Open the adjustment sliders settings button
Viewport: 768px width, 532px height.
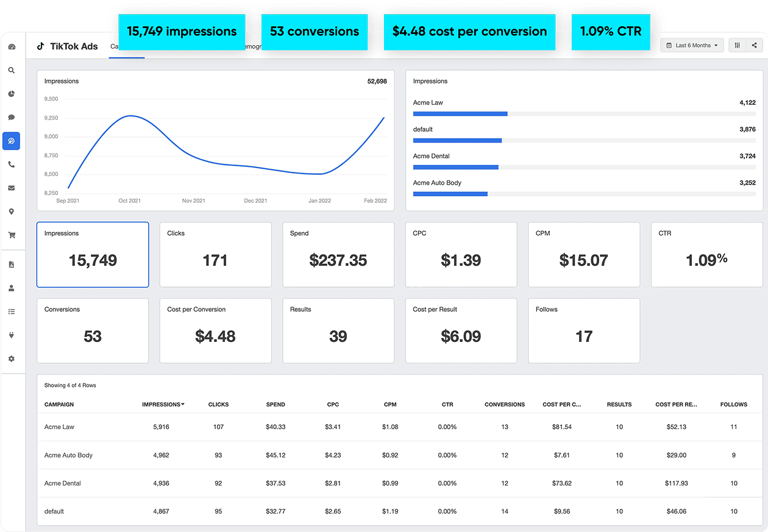pos(737,45)
